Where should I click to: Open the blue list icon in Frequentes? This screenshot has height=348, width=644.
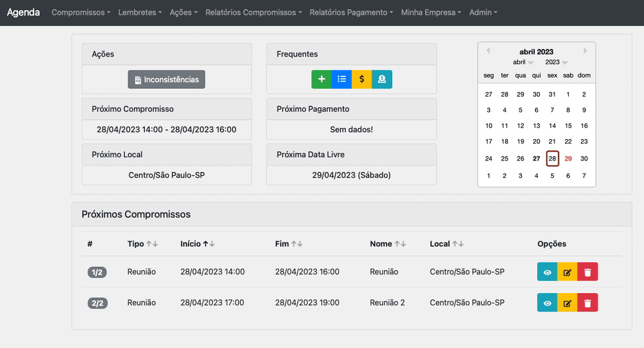pos(342,79)
